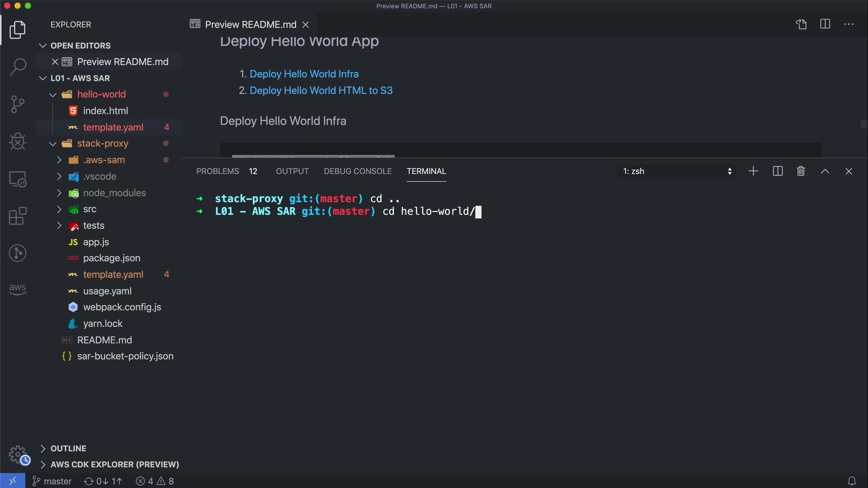This screenshot has height=488, width=868.
Task: Split the editor to the right
Action: click(x=825, y=24)
